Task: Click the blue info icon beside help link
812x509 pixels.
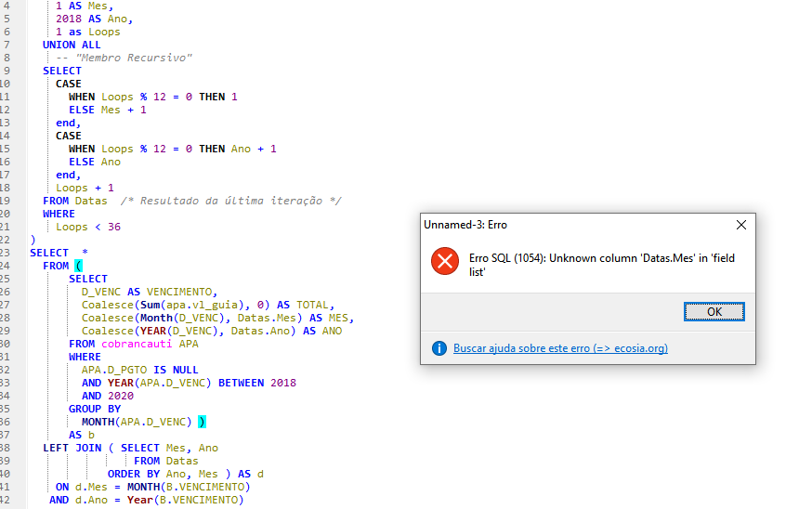Action: 439,348
